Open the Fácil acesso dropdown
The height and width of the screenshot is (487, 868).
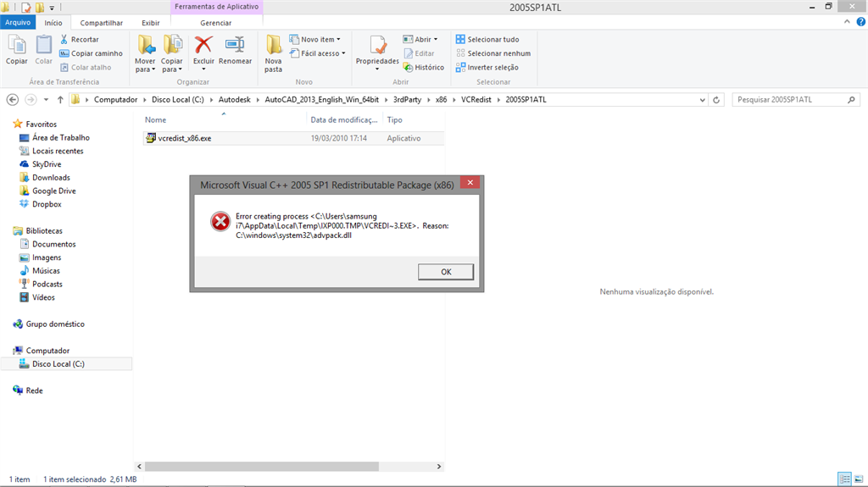(318, 53)
